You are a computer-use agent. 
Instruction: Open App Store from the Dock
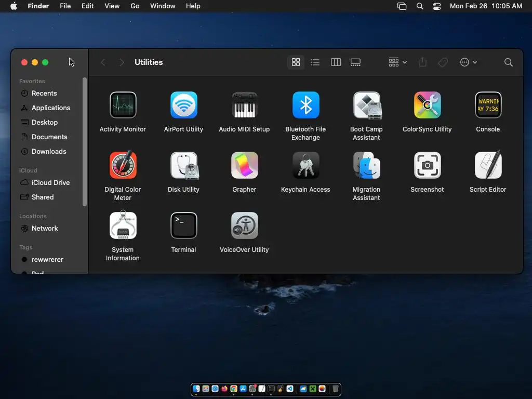point(243,389)
